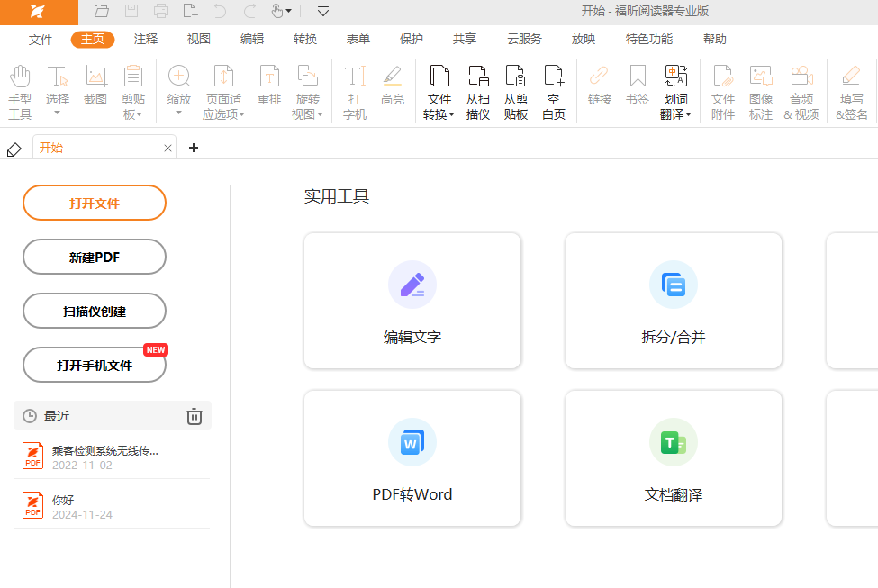Open the 文档翻译 tool card
This screenshot has height=588, width=878.
coord(674,458)
